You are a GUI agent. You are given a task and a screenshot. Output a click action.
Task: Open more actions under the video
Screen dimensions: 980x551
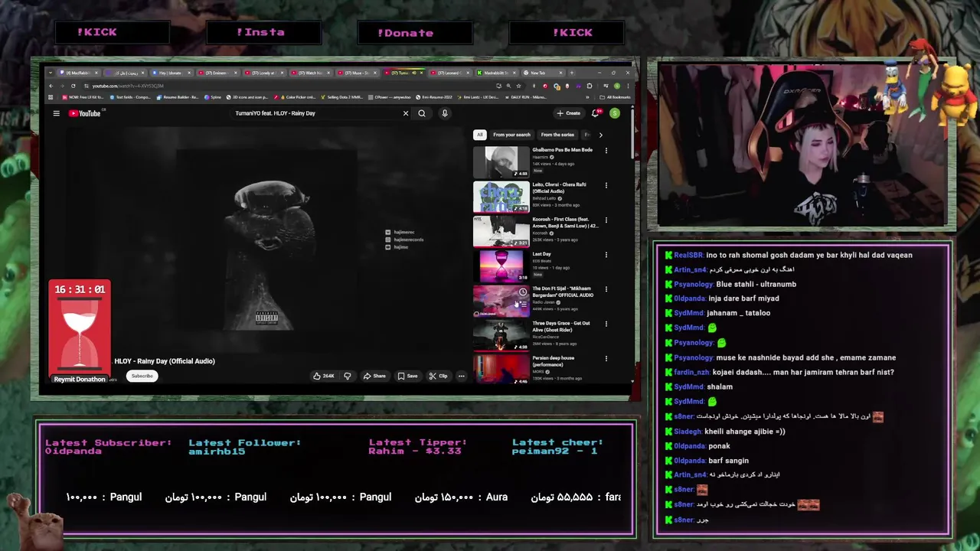click(461, 376)
